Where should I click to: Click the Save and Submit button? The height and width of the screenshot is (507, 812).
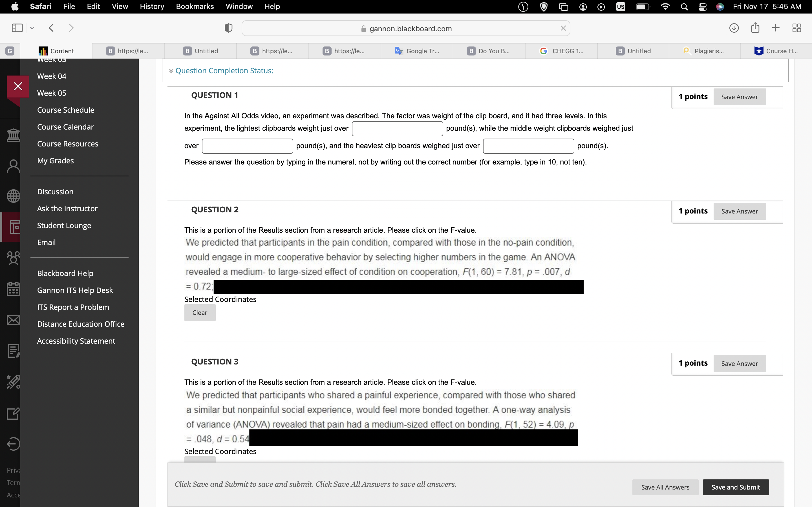[736, 487]
